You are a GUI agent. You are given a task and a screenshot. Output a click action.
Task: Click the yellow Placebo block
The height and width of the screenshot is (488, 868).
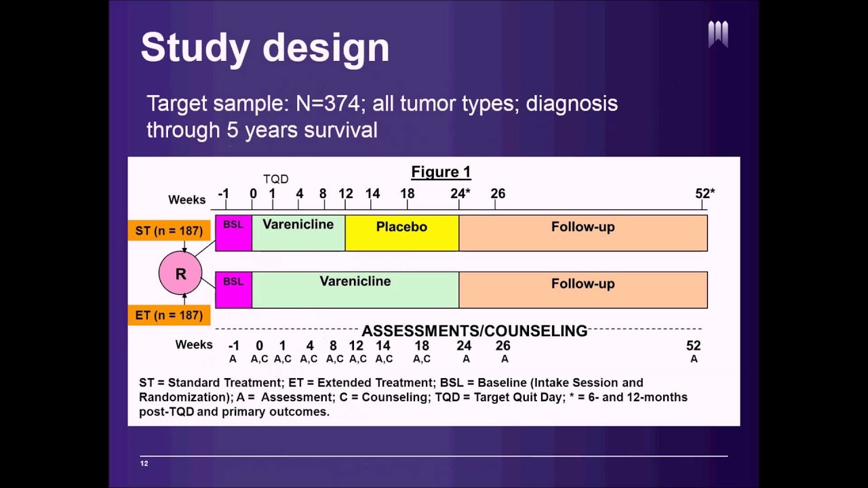tap(402, 233)
